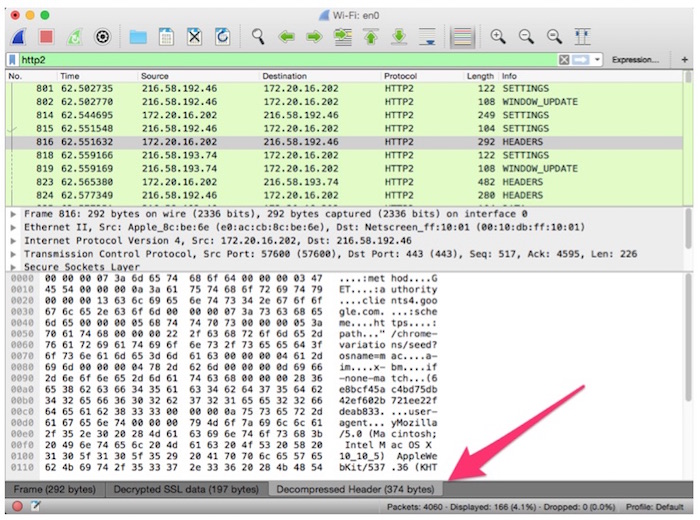Expand the Ethernet II details tree
Screen dimensions: 700x520
click(13, 228)
